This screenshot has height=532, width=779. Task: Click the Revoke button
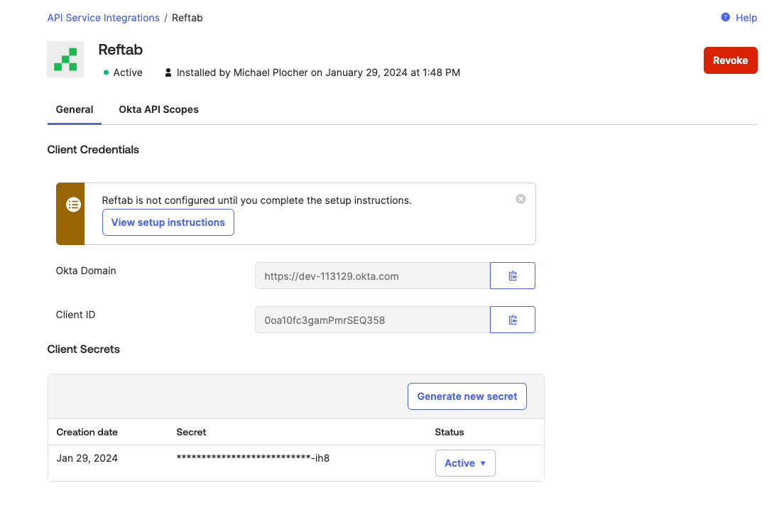point(730,60)
